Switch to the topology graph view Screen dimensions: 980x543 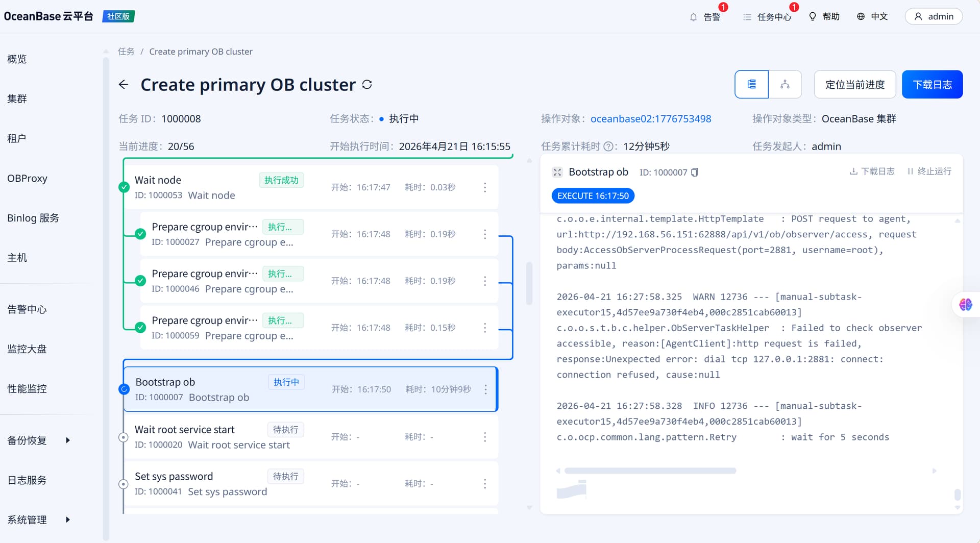pyautogui.click(x=785, y=85)
